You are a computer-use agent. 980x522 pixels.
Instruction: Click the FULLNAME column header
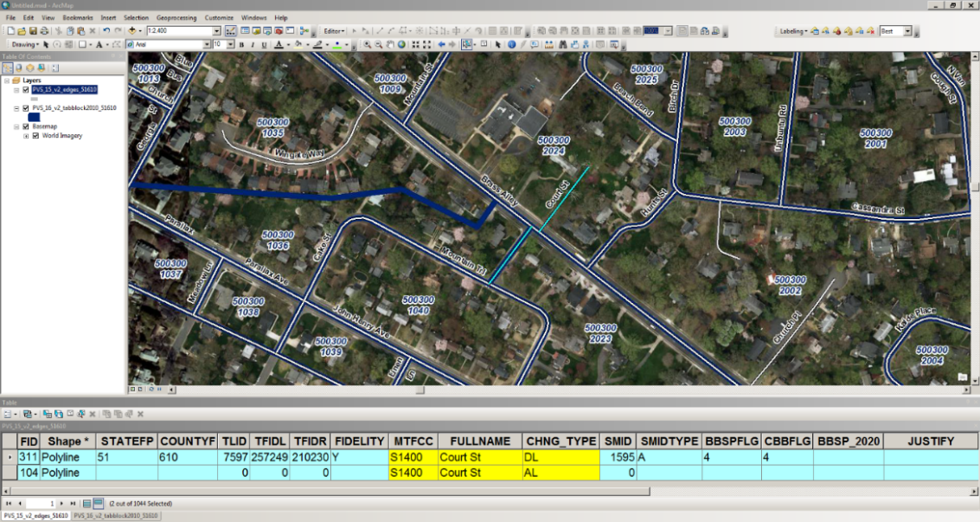[x=480, y=441]
